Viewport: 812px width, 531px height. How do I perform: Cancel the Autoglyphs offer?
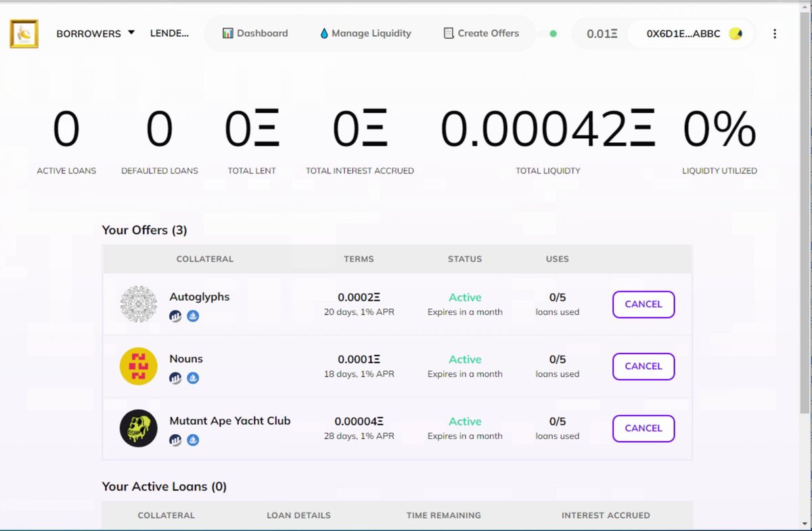point(644,304)
